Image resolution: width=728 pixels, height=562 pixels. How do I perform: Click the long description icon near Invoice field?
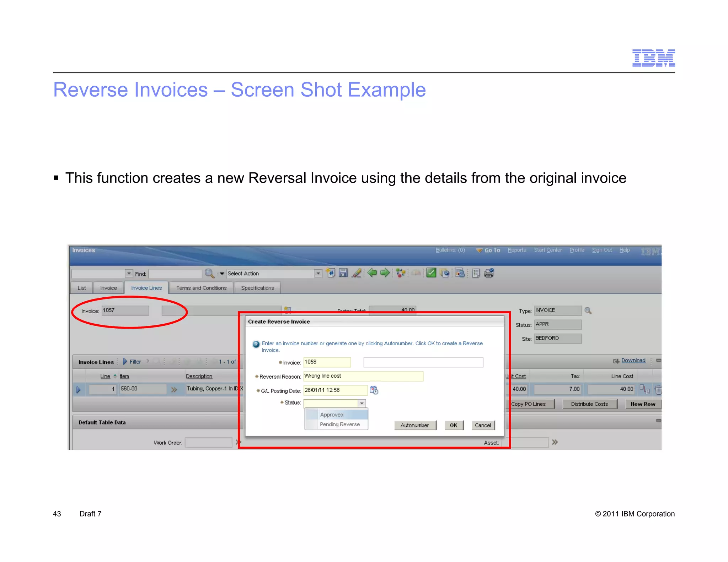click(288, 310)
